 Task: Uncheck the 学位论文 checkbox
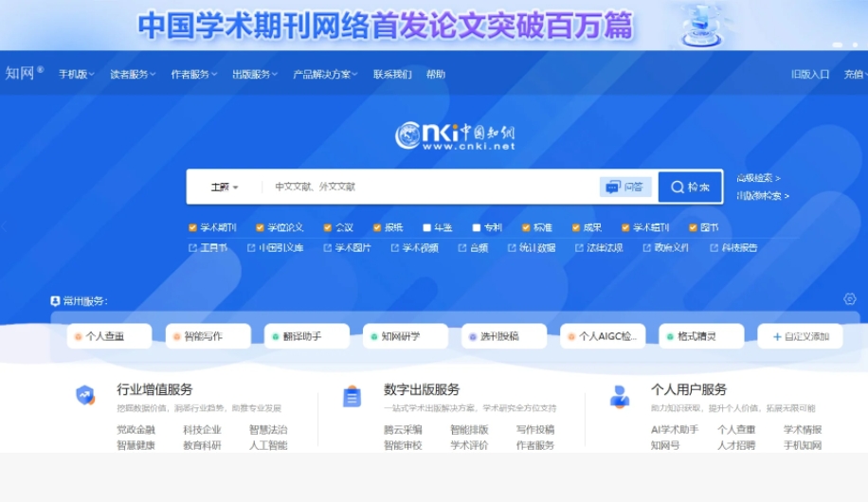(x=260, y=227)
